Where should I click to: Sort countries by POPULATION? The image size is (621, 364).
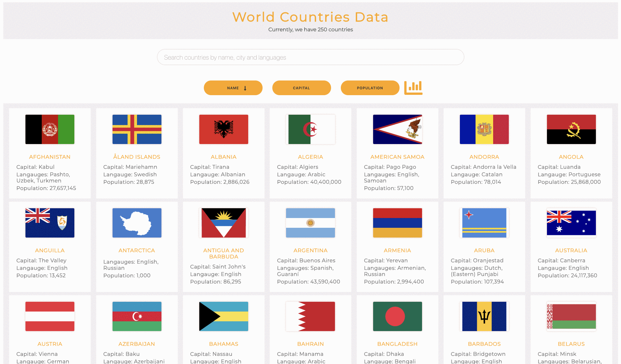point(370,88)
